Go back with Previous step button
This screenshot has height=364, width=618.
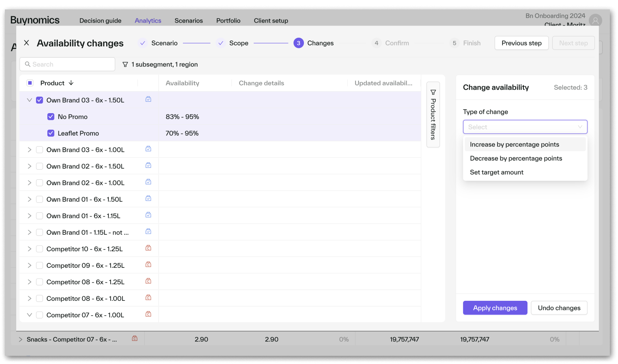521,43
